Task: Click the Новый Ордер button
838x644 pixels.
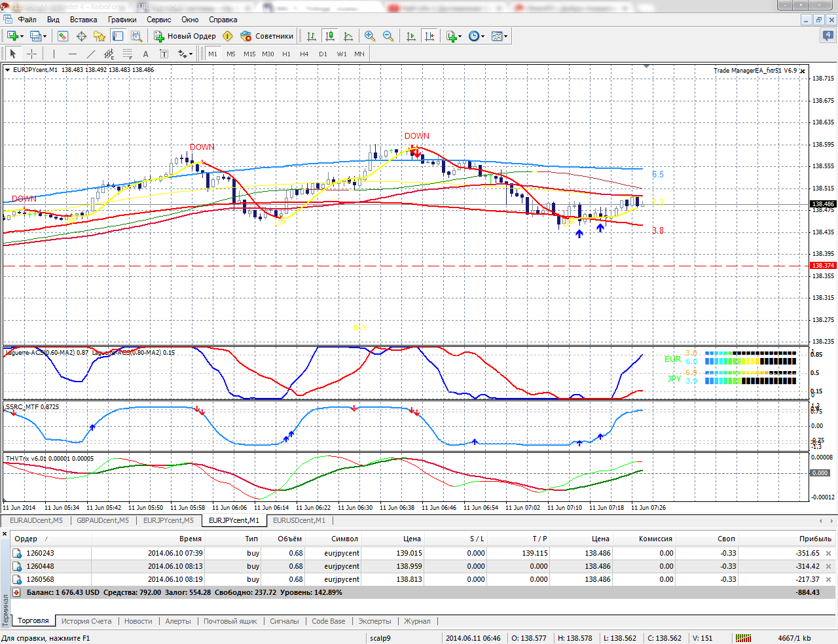Action: pyautogui.click(x=185, y=36)
